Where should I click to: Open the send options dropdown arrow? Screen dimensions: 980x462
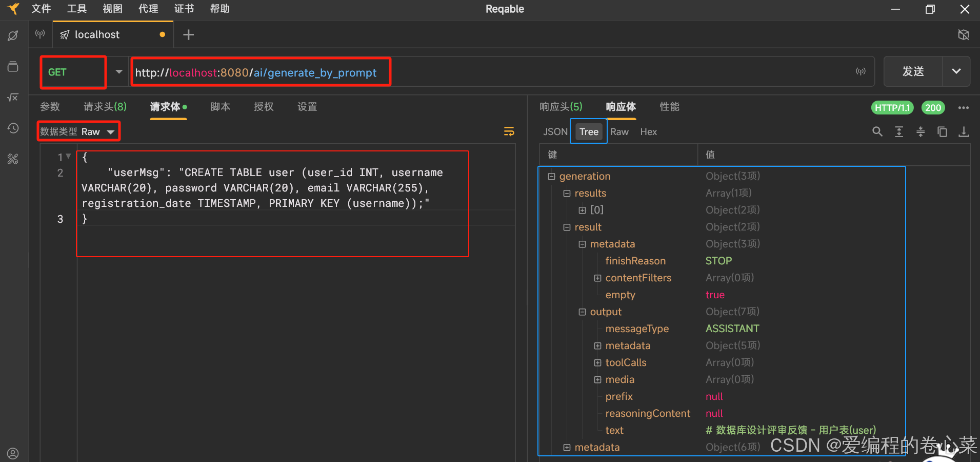(x=956, y=71)
